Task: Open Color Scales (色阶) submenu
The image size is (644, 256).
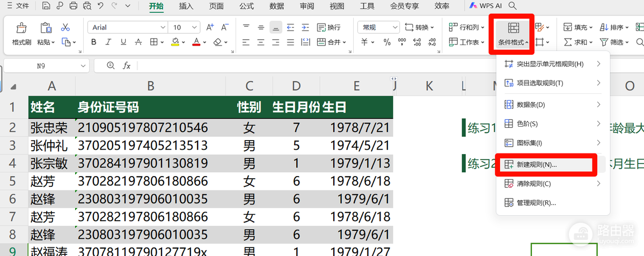Action: click(x=553, y=123)
